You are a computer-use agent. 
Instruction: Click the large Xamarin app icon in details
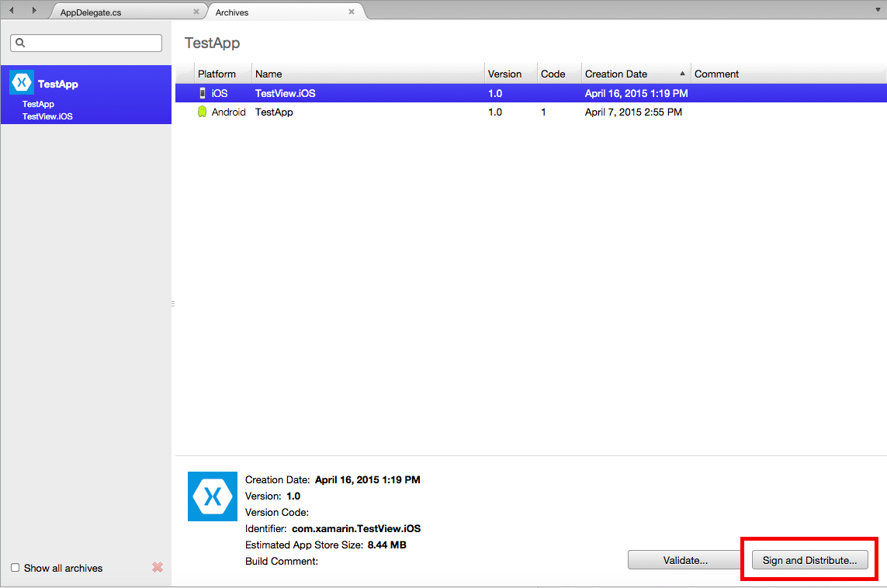click(x=213, y=496)
